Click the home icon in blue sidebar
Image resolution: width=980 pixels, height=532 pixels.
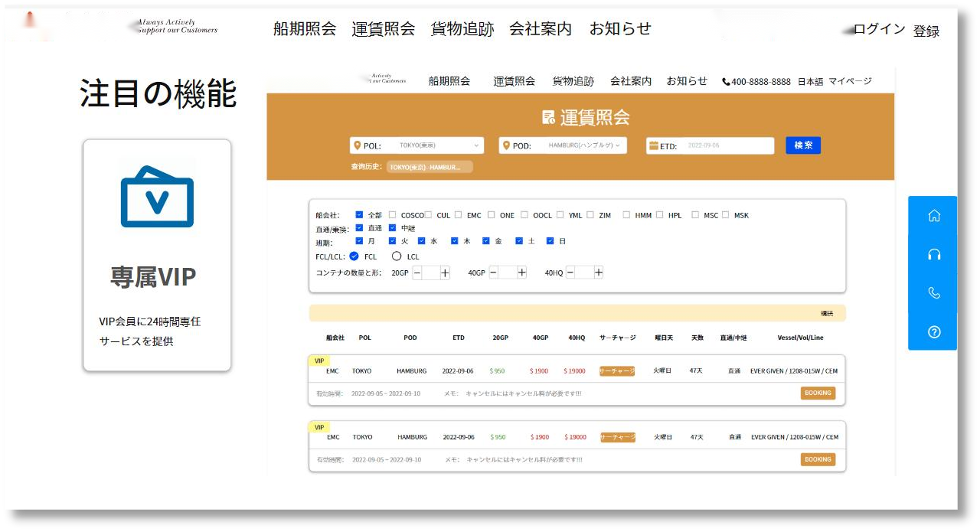(933, 216)
